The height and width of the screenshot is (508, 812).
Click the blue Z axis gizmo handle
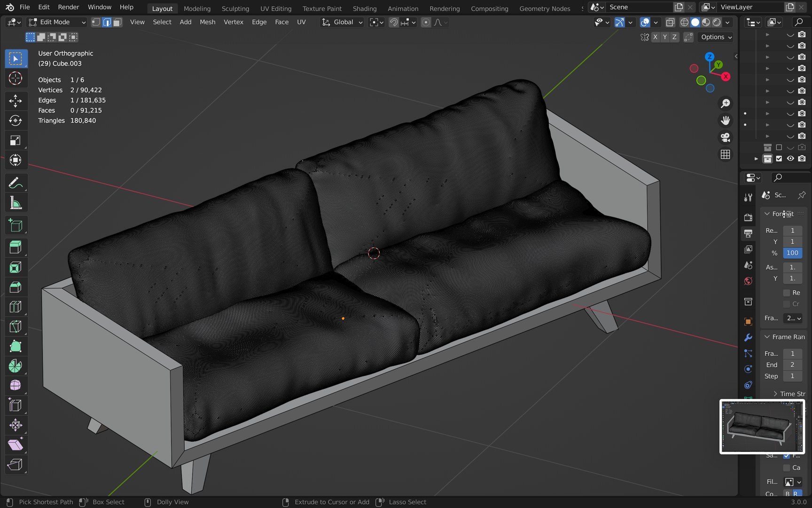pos(710,56)
